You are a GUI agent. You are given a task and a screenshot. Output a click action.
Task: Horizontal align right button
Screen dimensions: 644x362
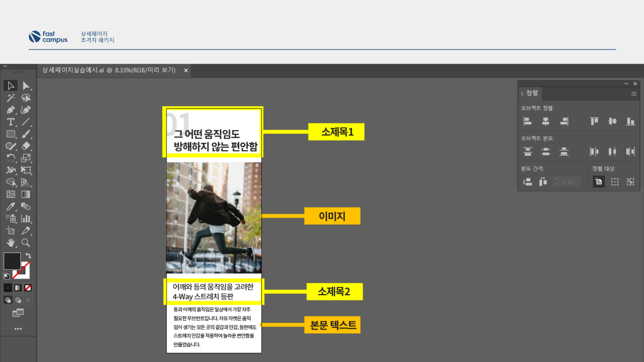point(564,122)
